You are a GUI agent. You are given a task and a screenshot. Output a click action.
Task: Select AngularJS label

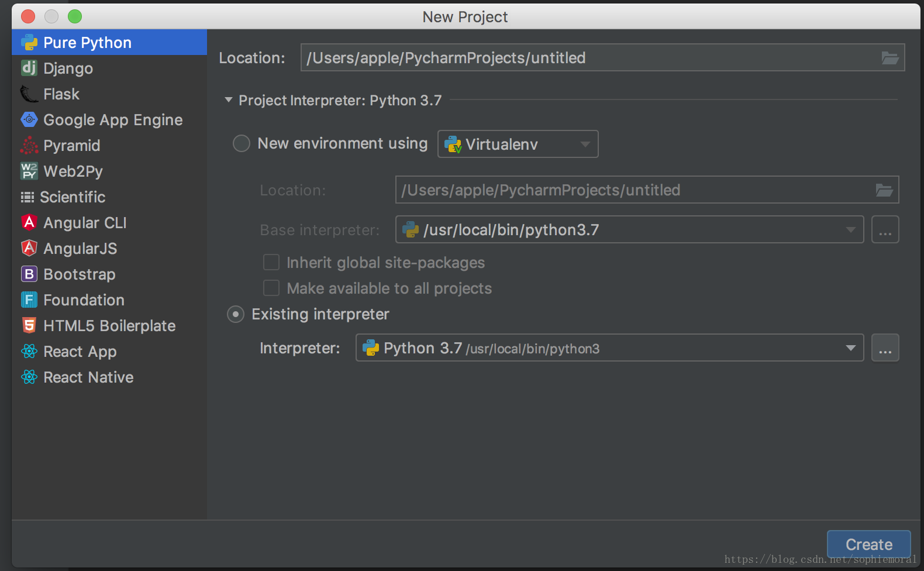click(80, 249)
